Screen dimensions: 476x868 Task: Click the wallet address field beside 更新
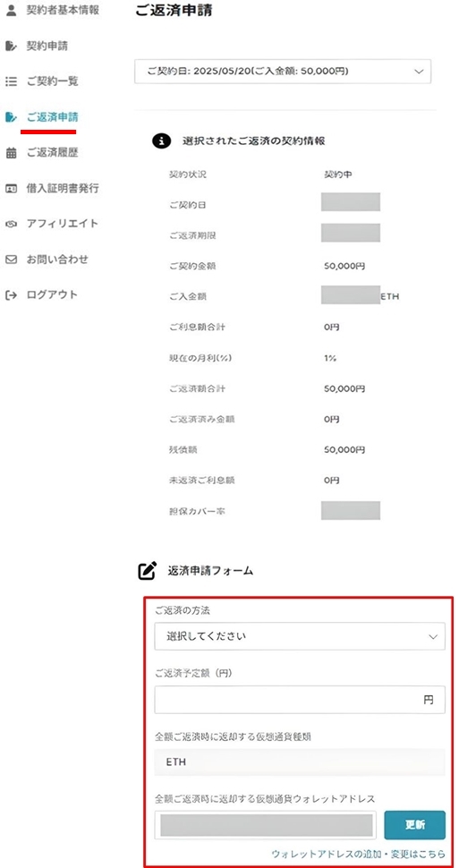tap(266, 825)
